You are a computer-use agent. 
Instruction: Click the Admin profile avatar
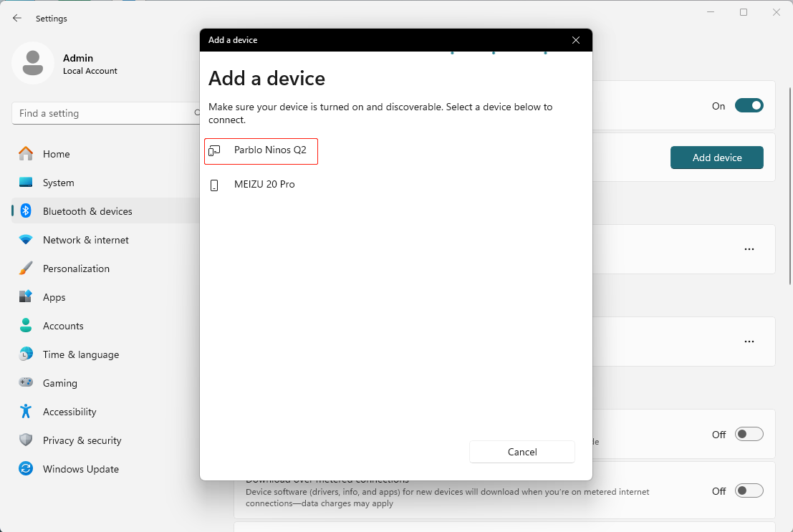click(33, 63)
